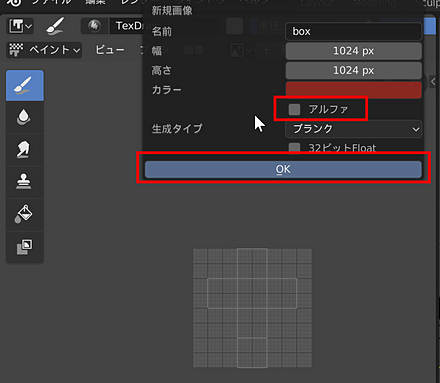
Task: Select the Soften tool
Action: 25,117
